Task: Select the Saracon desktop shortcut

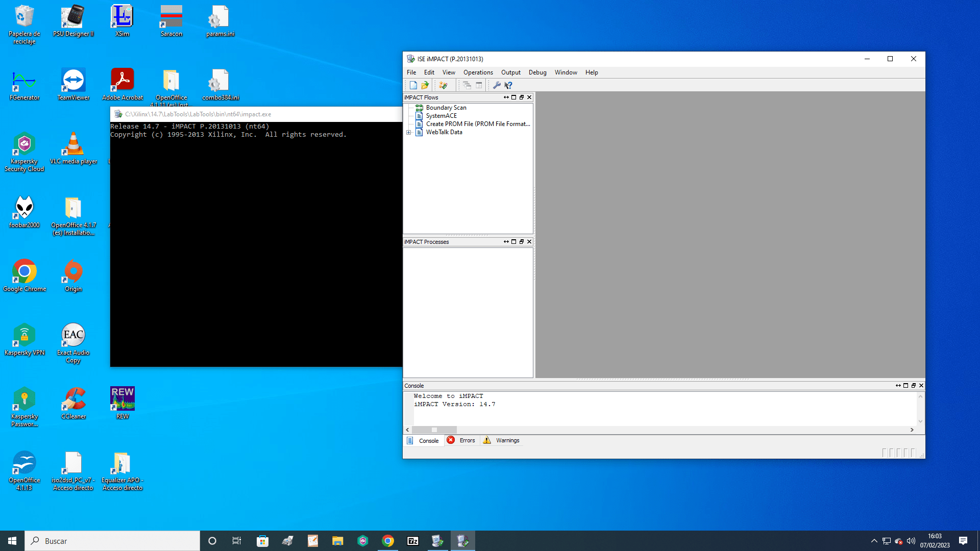Action: point(171,21)
